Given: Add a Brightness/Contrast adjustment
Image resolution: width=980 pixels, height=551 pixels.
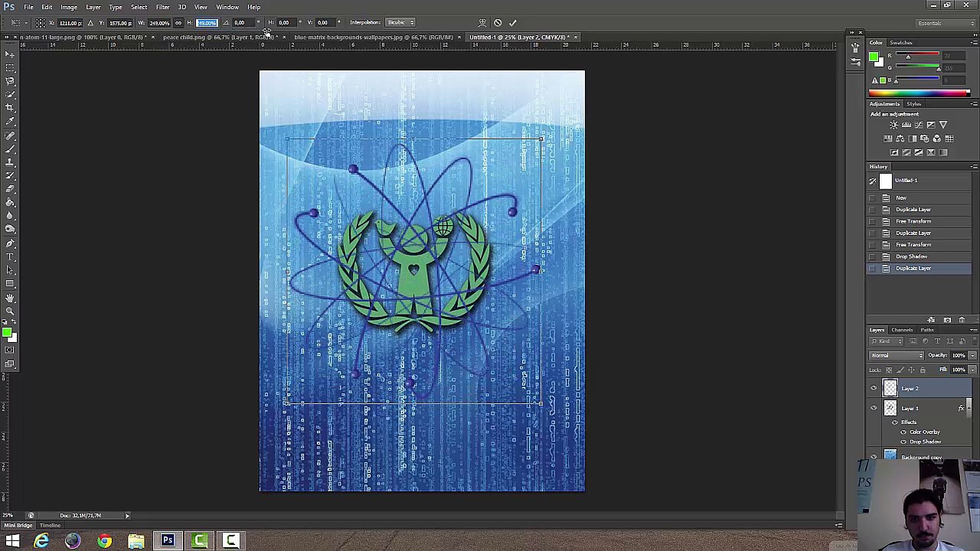Looking at the screenshot, I should tap(894, 125).
